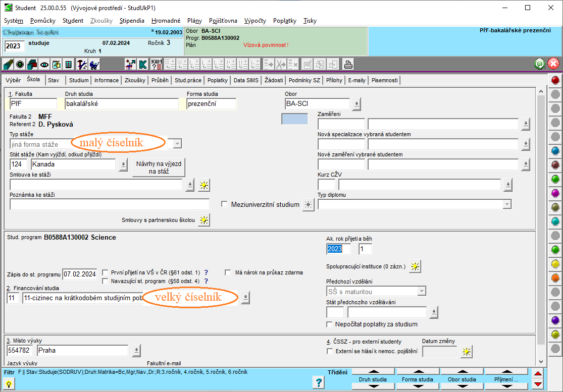Open Spolupracující instituce sun icon
Viewport: 563px width, 392px height.
pos(415,266)
